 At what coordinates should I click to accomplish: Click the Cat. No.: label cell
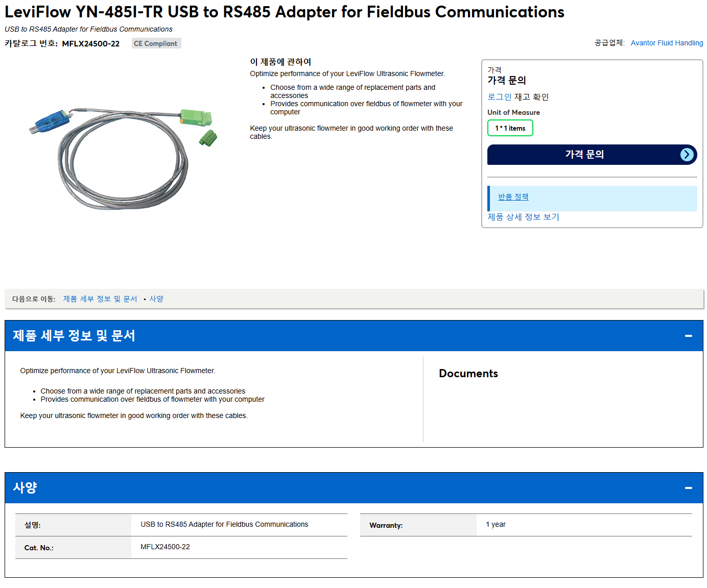pyautogui.click(x=73, y=548)
